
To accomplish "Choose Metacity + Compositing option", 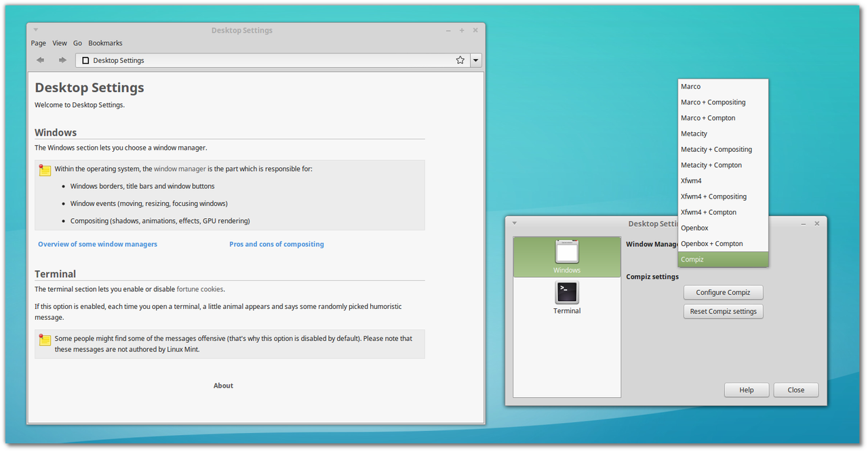I will pyautogui.click(x=723, y=149).
